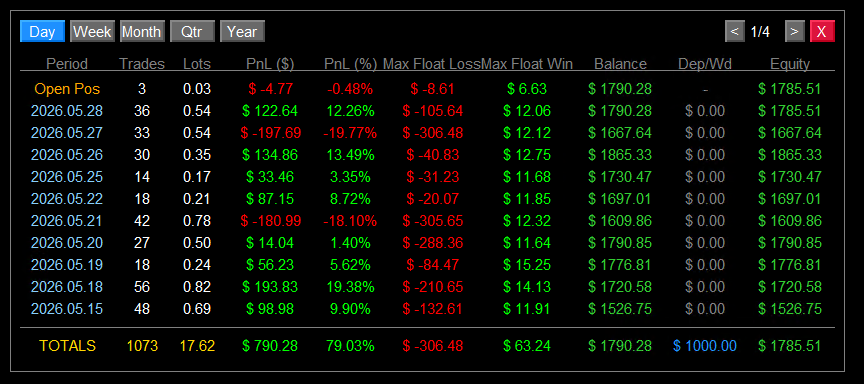
Task: Click the equity value $ 1776.81
Action: coord(790,265)
